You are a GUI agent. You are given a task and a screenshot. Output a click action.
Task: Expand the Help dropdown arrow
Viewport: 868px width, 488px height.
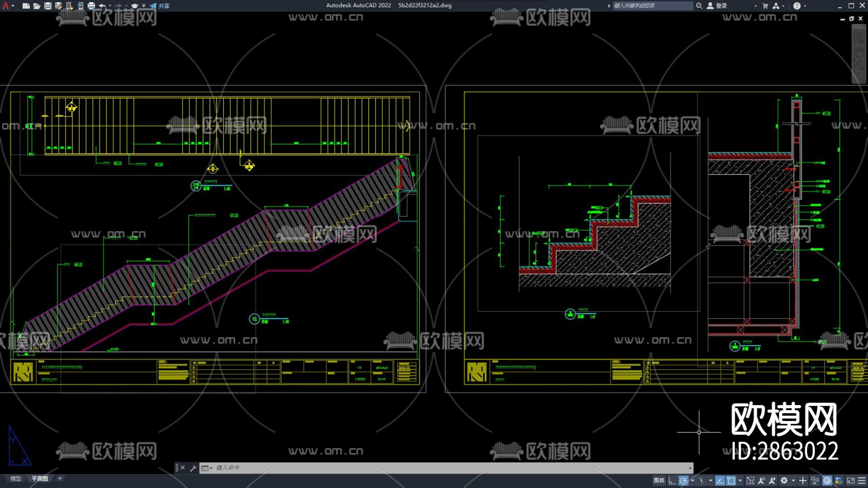tap(805, 6)
